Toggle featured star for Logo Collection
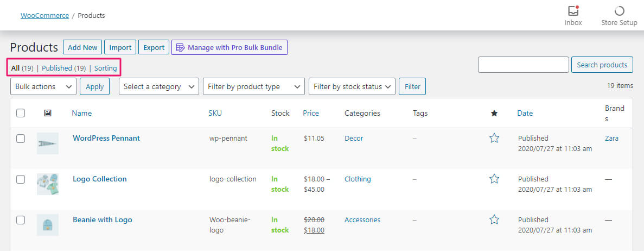This screenshot has height=251, width=644. pos(494,179)
